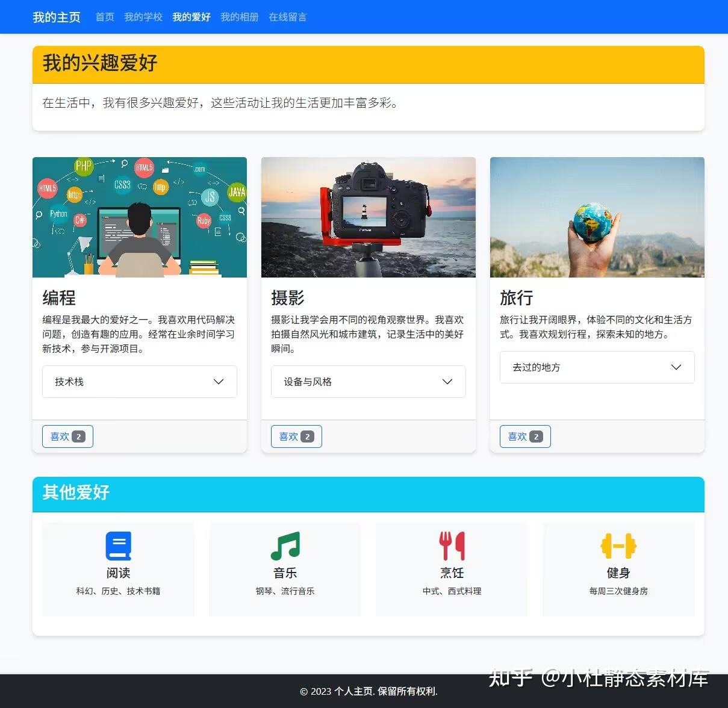This screenshot has width=728, height=708.
Task: Click the fork and knife cooking icon
Action: 452,545
